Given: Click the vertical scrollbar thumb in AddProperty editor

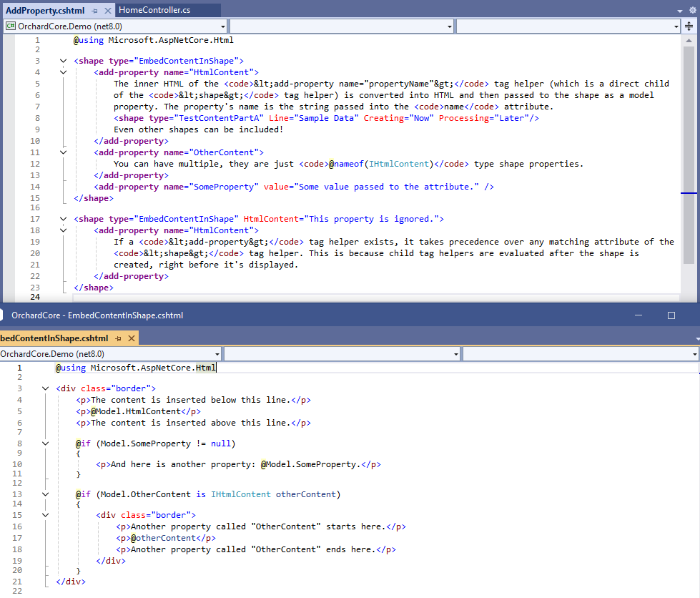Looking at the screenshot, I should pos(689,154).
